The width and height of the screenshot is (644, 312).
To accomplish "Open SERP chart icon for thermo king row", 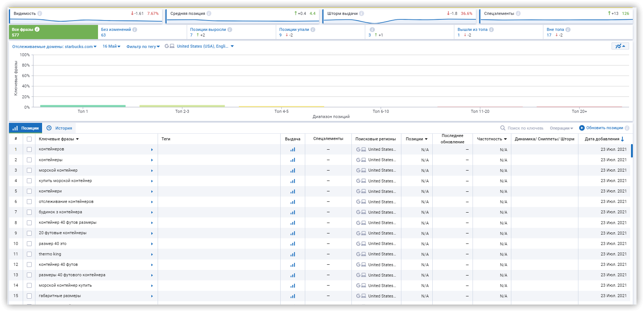I will (x=293, y=254).
